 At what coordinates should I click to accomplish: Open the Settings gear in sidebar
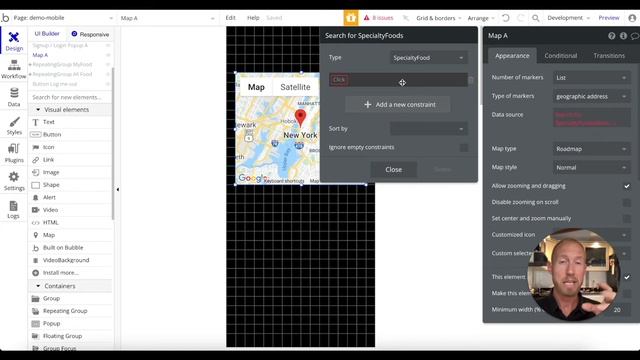(13, 177)
